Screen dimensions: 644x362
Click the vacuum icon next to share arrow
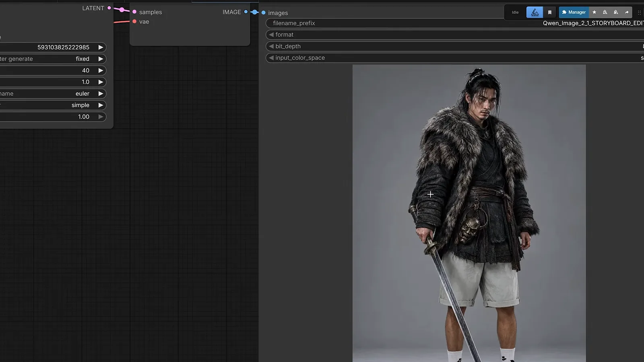(616, 12)
